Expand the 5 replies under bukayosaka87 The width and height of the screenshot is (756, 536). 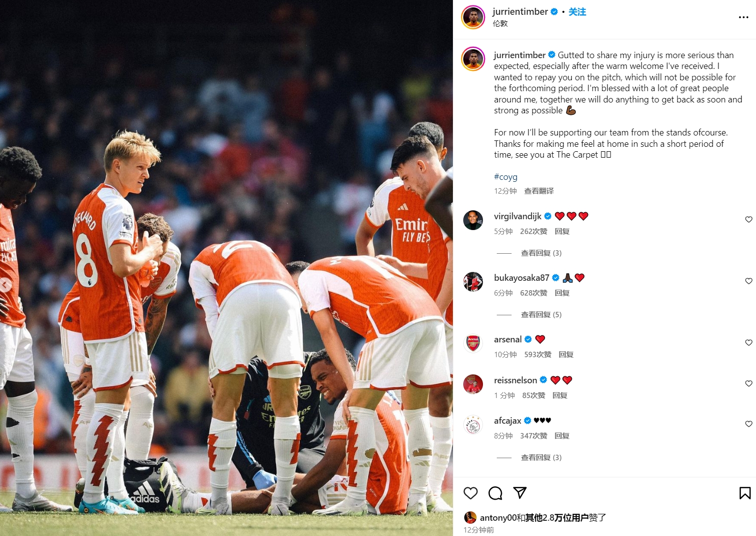[x=541, y=315]
